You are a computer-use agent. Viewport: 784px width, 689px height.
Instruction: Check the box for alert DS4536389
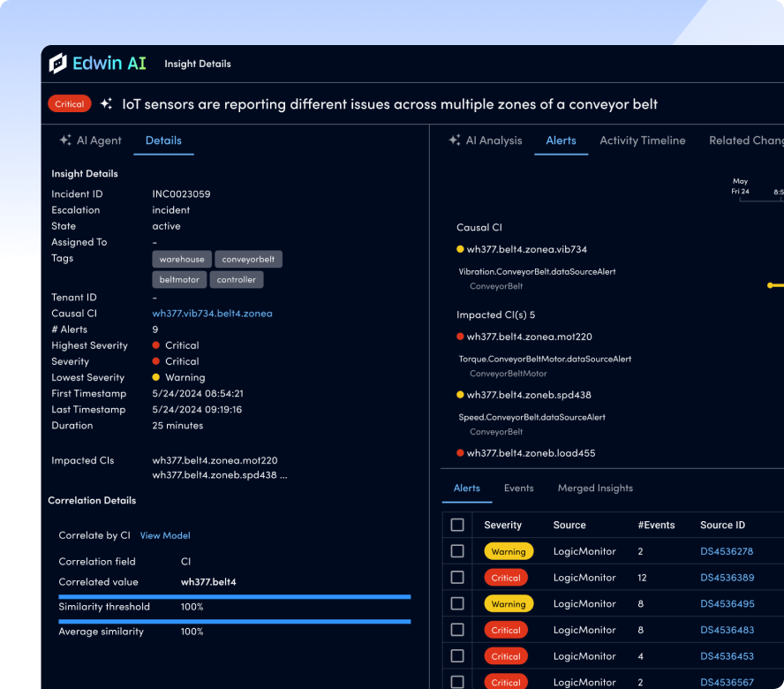pos(457,578)
